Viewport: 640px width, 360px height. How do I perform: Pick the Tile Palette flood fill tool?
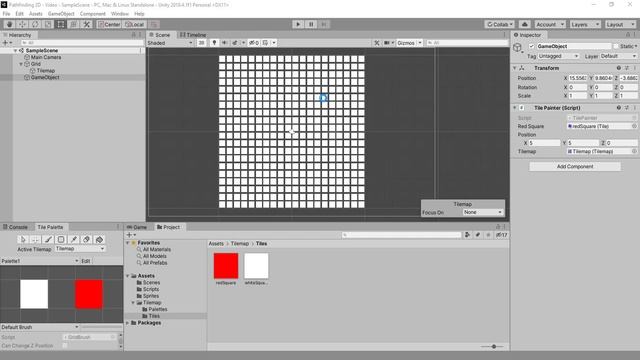99,240
